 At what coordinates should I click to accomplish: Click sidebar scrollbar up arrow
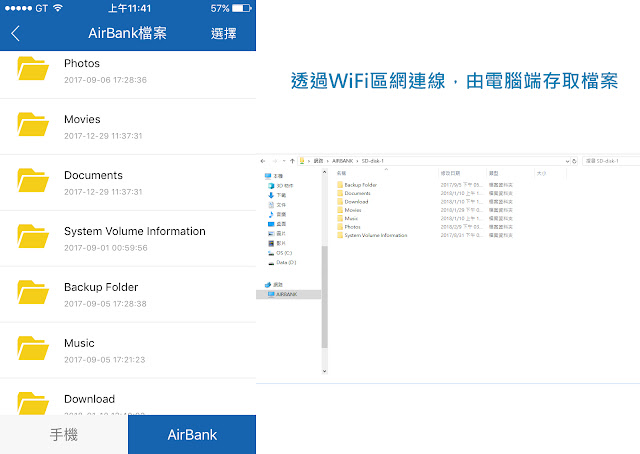[x=324, y=172]
